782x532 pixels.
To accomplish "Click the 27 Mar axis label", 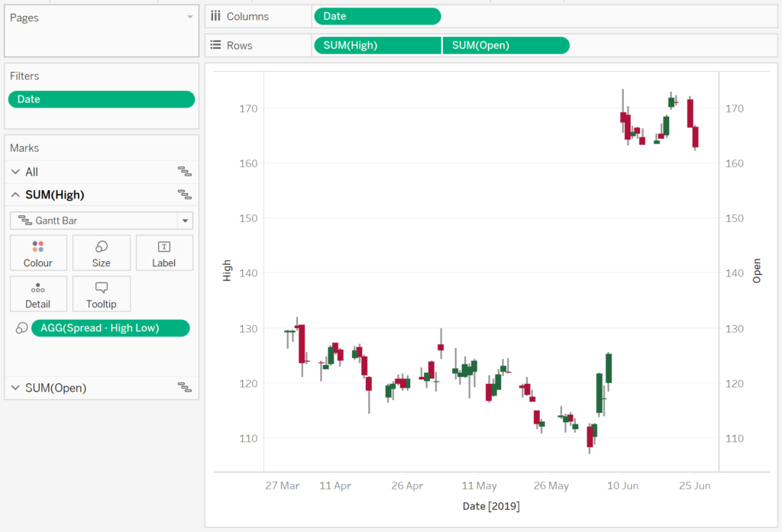I will pyautogui.click(x=283, y=485).
